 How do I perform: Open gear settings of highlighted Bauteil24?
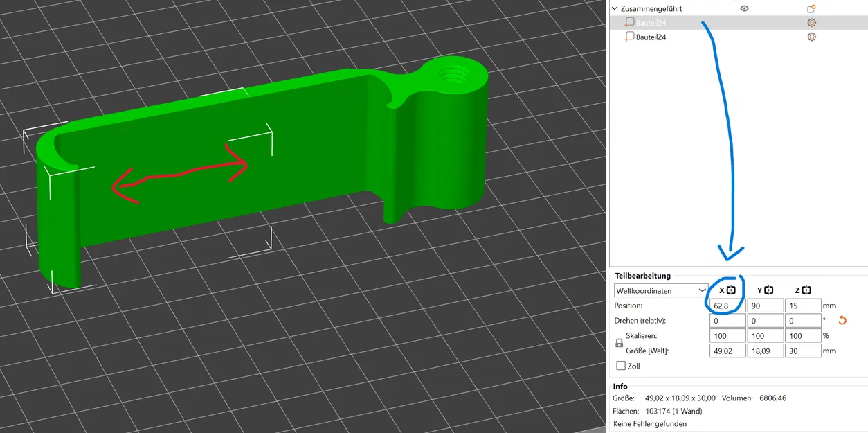(811, 23)
